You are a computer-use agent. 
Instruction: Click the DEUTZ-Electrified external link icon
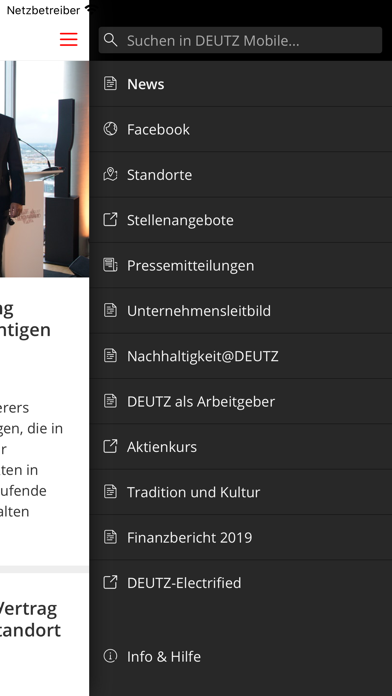point(110,582)
